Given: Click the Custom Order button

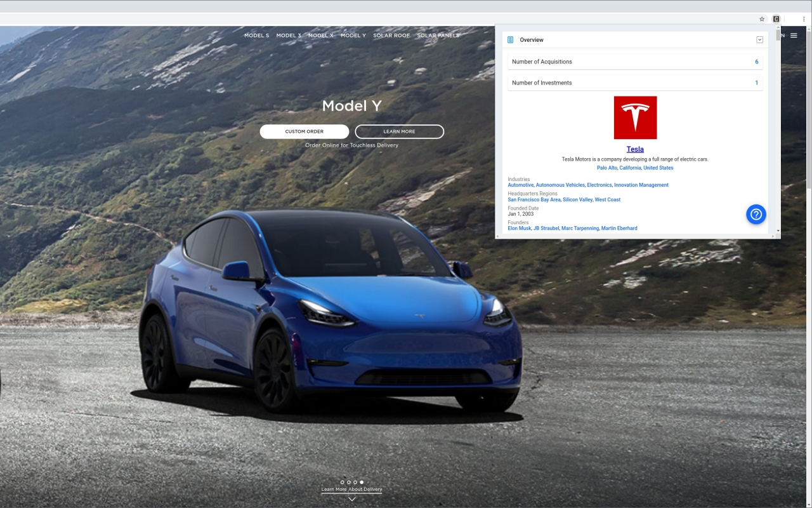Looking at the screenshot, I should [x=304, y=131].
